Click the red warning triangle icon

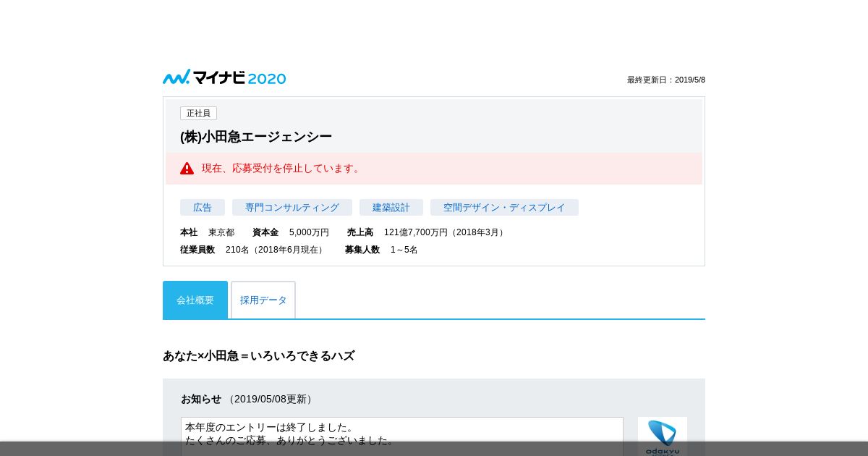pyautogui.click(x=187, y=168)
